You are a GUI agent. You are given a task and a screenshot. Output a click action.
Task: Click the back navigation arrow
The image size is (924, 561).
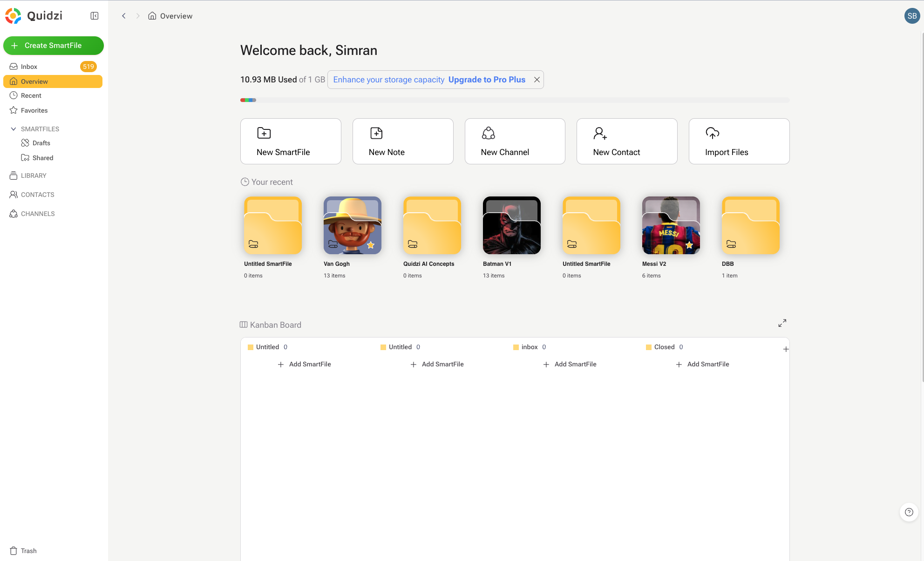click(x=124, y=16)
